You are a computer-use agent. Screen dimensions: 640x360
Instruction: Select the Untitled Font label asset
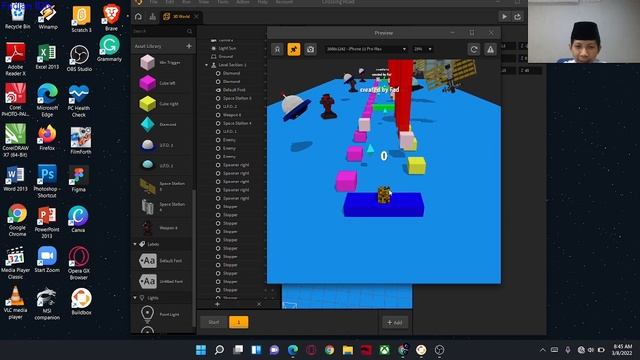148,281
